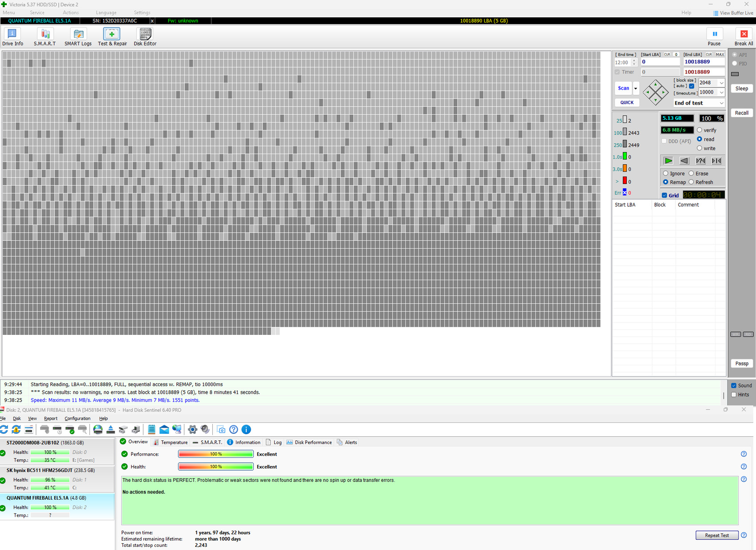Open the Configuration menu in Hard Disk Sentinel
This screenshot has width=756, height=550.
pos(77,419)
